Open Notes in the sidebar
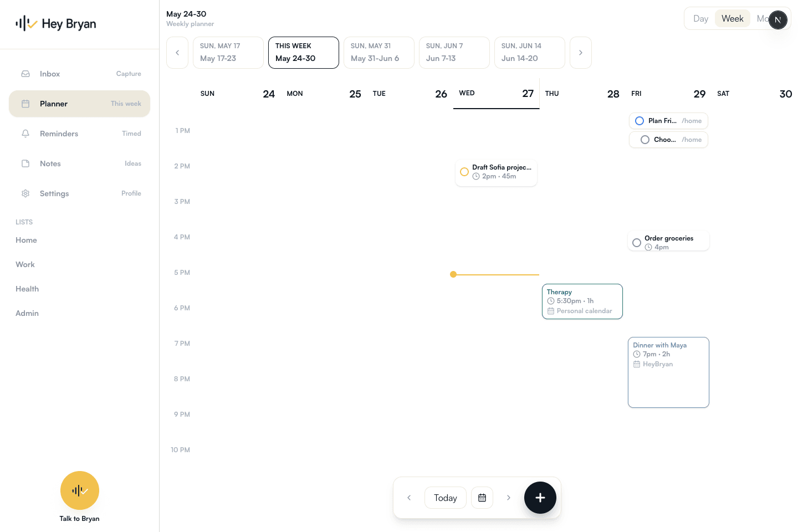The width and height of the screenshot is (798, 532). click(80, 163)
